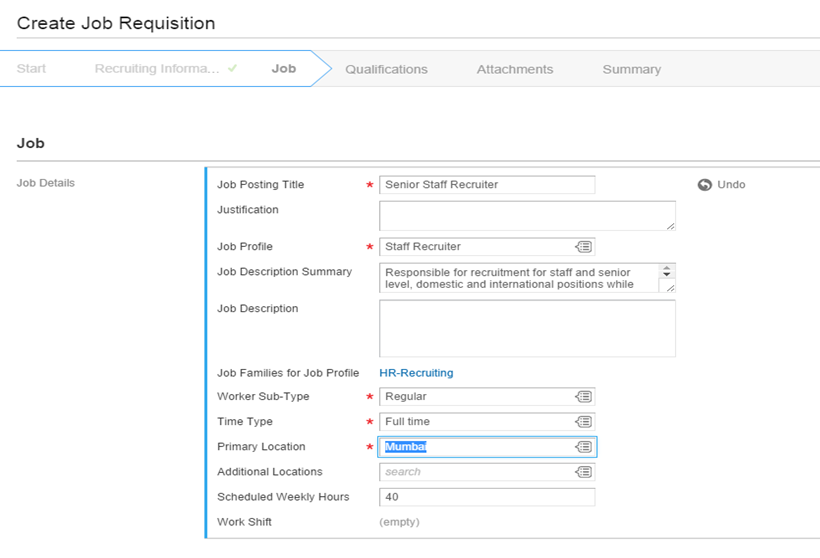Click the Job Posting Title field

487,185
